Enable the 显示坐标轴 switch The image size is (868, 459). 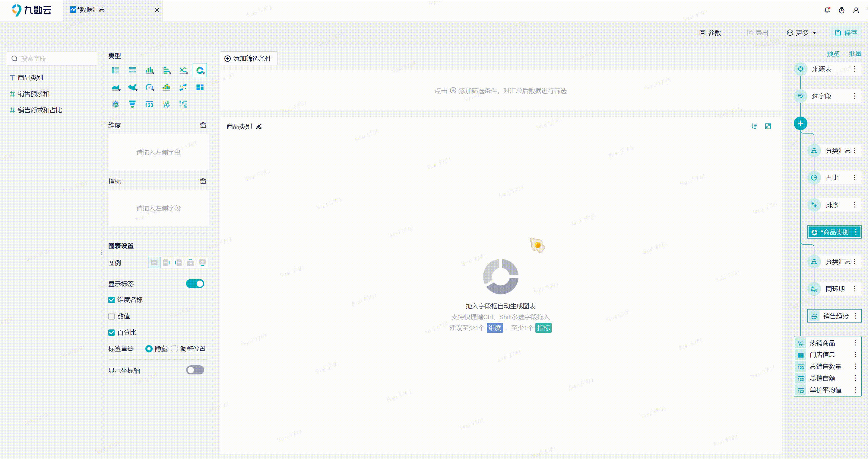pos(195,370)
